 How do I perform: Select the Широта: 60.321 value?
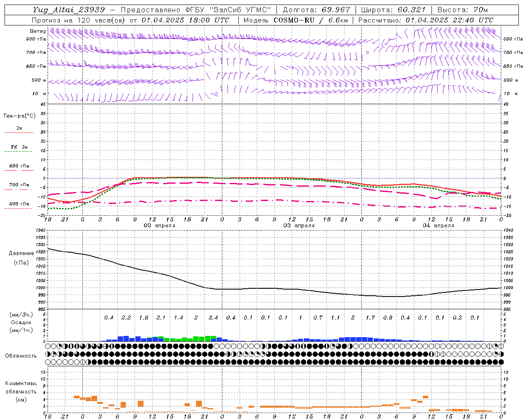[x=394, y=10]
